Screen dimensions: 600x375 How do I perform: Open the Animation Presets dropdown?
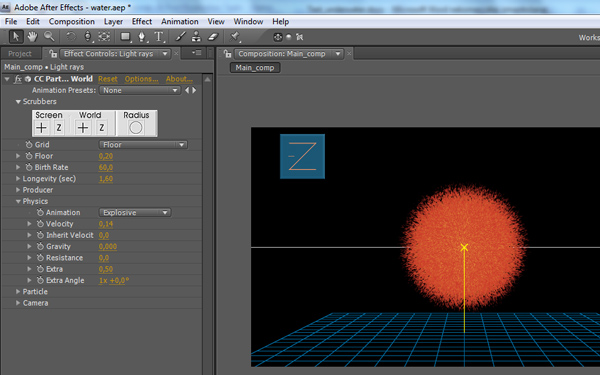pos(140,91)
